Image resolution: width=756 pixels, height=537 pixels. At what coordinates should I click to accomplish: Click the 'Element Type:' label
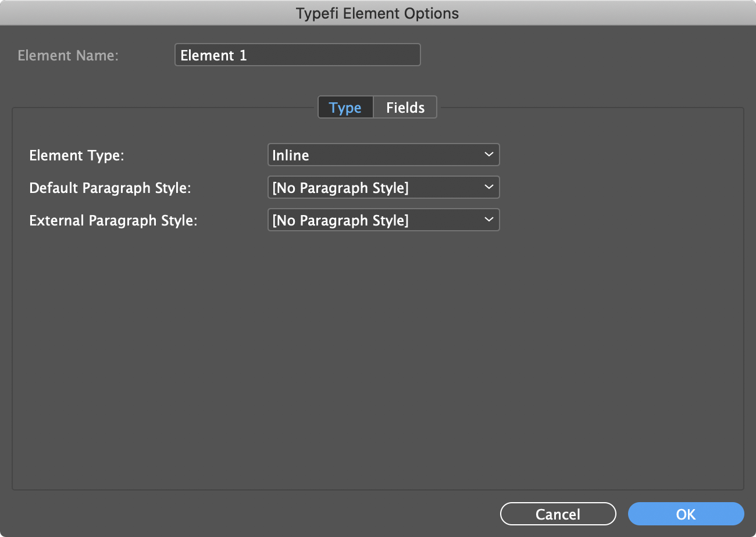(77, 156)
